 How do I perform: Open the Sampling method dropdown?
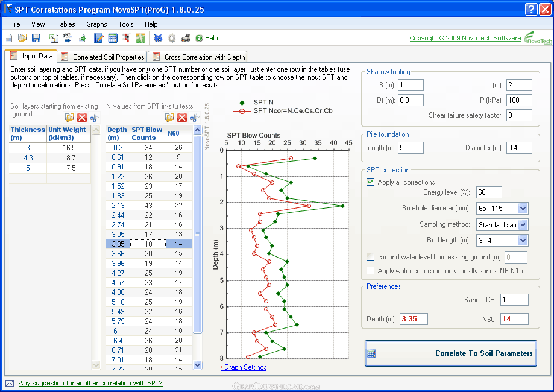tap(523, 224)
